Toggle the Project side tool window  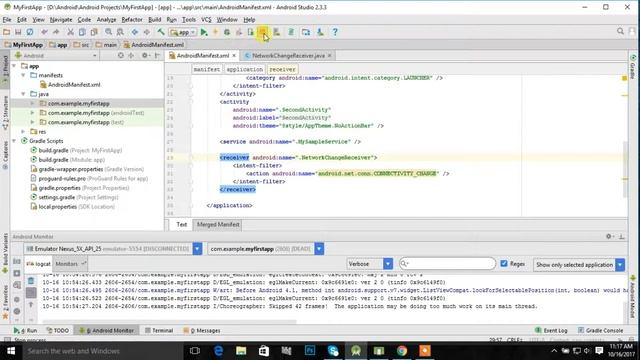coord(5,68)
